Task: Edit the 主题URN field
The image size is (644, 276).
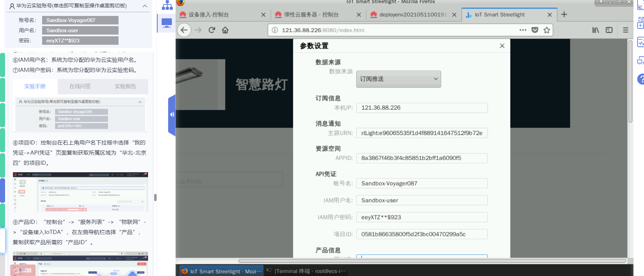Action: click(x=422, y=133)
